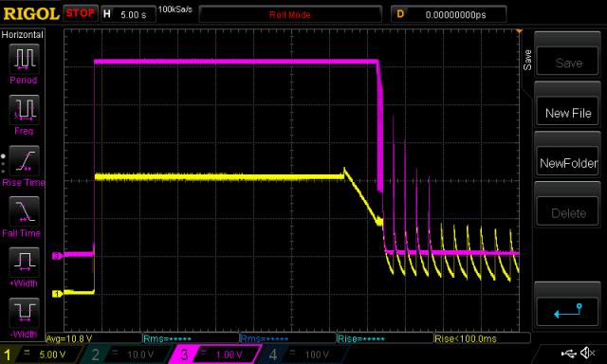This screenshot has width=607, height=364.
Task: Open the Save side menu tab
Action: point(527,60)
